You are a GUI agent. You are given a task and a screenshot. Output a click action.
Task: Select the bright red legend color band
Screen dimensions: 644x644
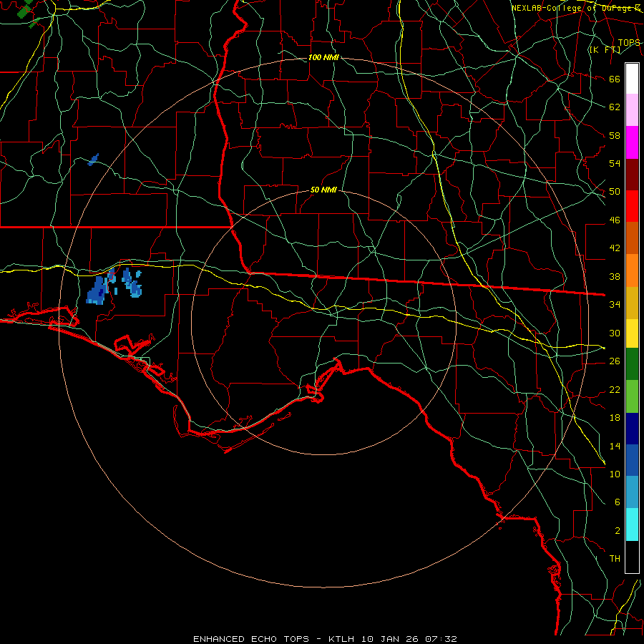(632, 206)
